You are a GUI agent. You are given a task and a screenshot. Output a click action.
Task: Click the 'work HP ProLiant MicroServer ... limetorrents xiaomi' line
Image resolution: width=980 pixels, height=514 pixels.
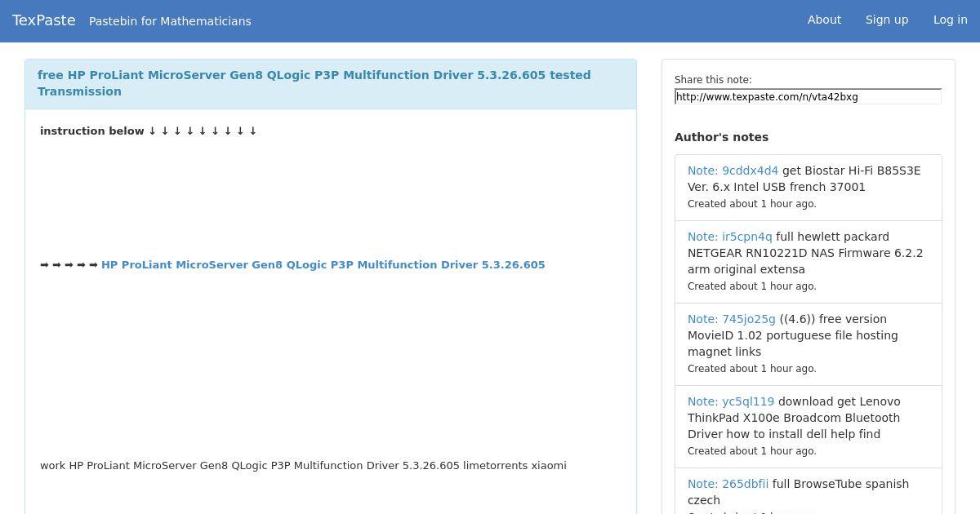tap(303, 465)
